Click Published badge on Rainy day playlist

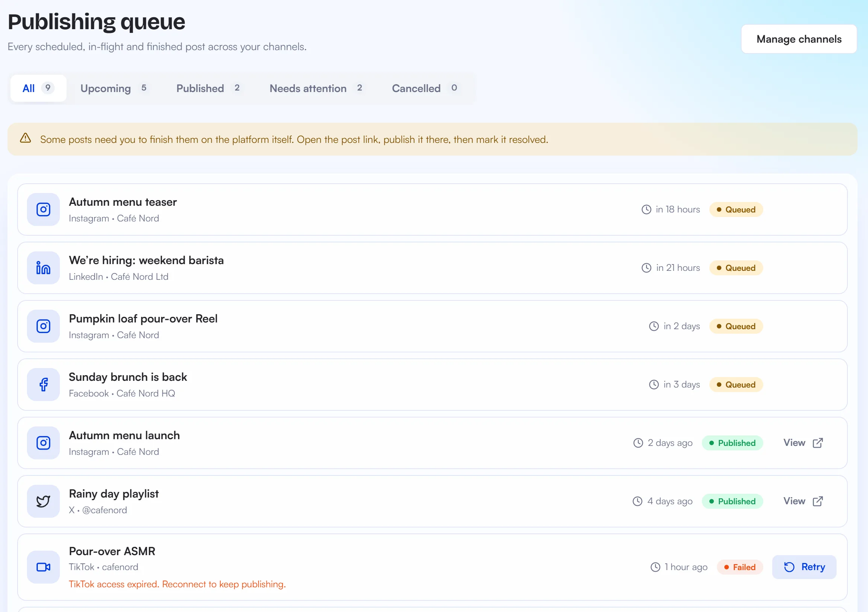point(732,501)
